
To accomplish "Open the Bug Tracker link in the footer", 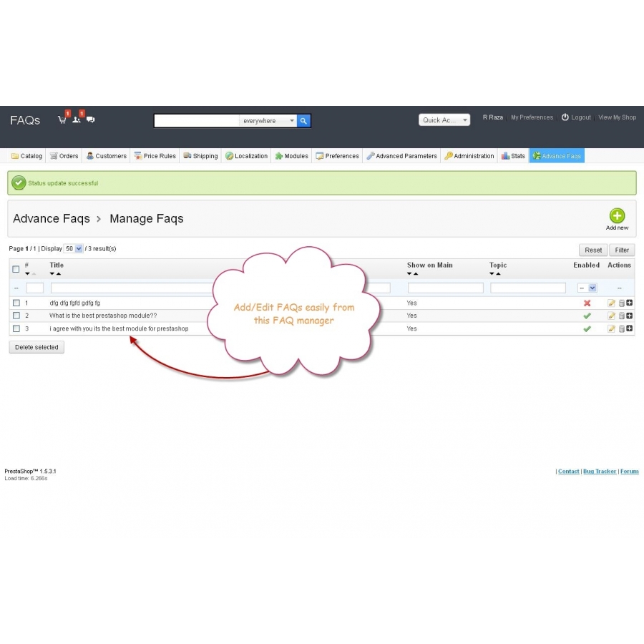I will point(599,471).
